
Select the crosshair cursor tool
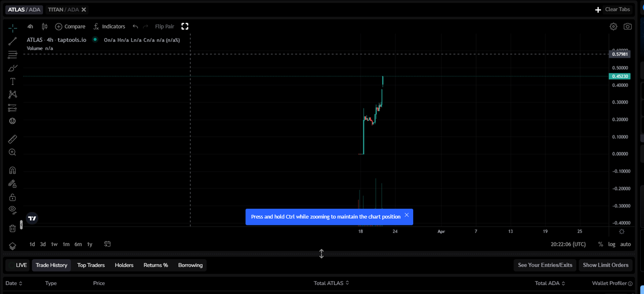tap(12, 28)
